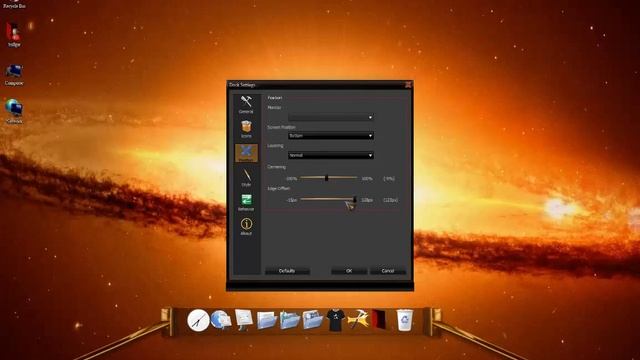Open the Layering dropdown showing Normal
The width and height of the screenshot is (640, 360).
point(331,155)
